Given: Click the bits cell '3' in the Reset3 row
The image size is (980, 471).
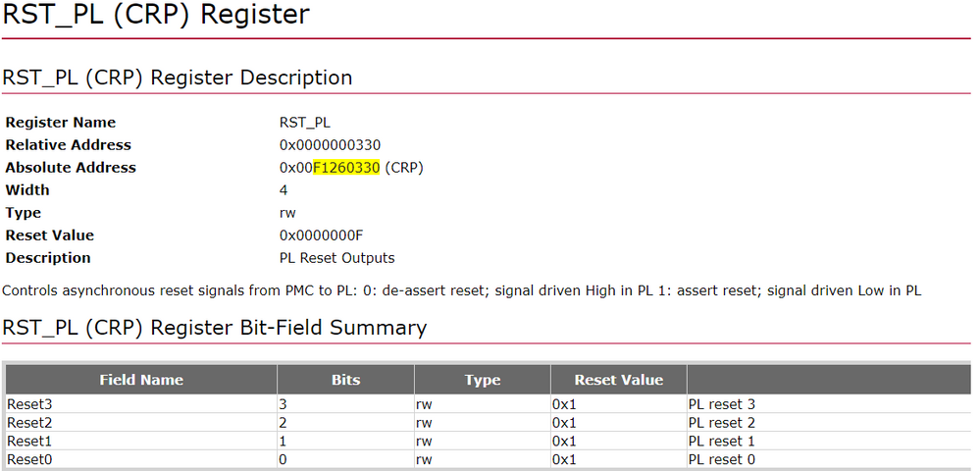Looking at the screenshot, I should (x=345, y=404).
